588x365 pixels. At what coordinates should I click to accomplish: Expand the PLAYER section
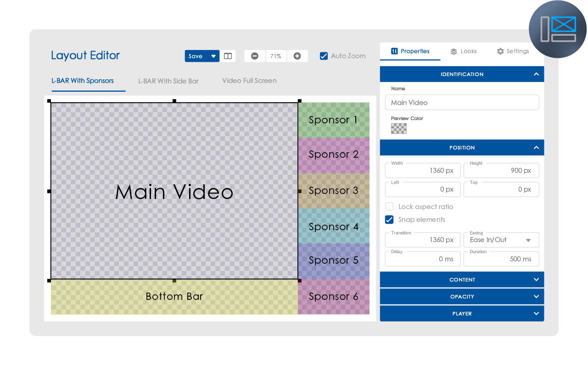click(x=462, y=314)
